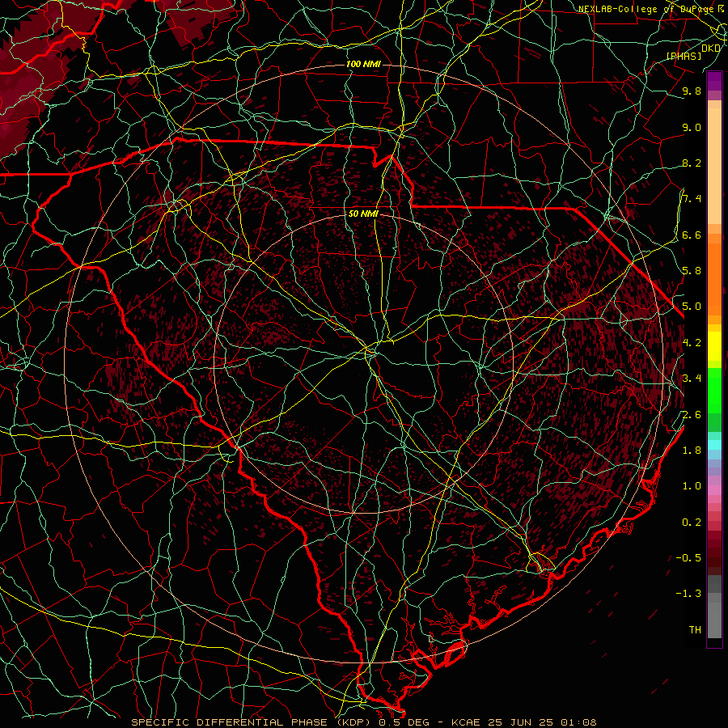The image size is (728, 728).
Task: Pick the bright green segment of the color scale
Action: [x=714, y=389]
